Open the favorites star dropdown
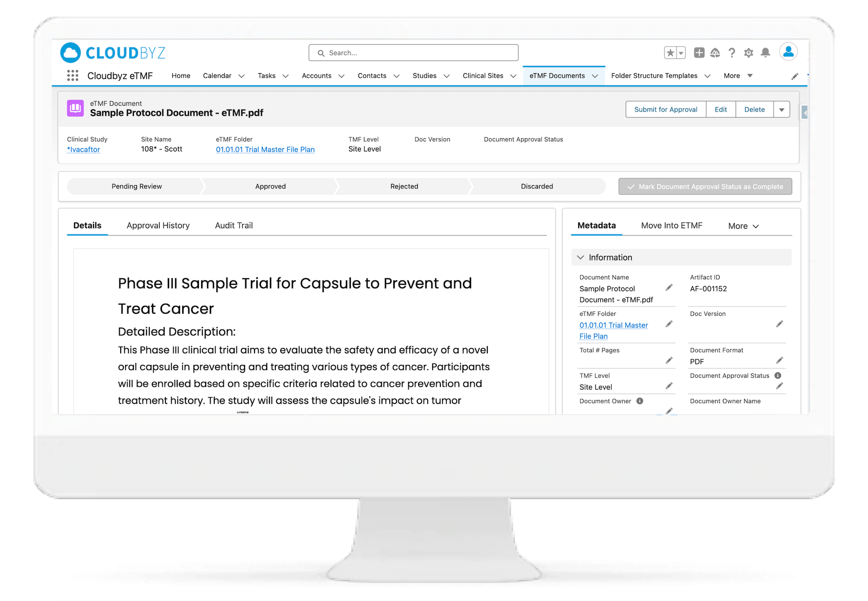 681,53
